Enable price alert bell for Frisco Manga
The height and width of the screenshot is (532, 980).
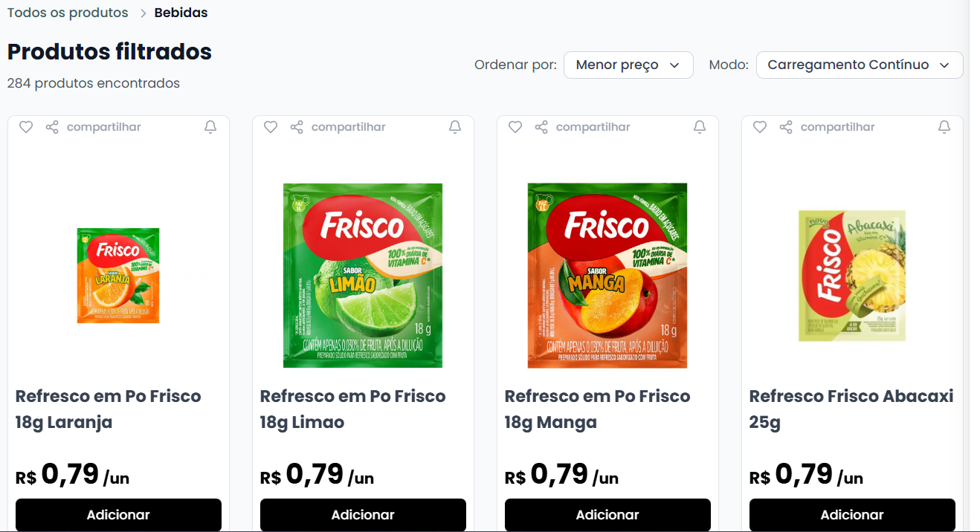(x=700, y=127)
